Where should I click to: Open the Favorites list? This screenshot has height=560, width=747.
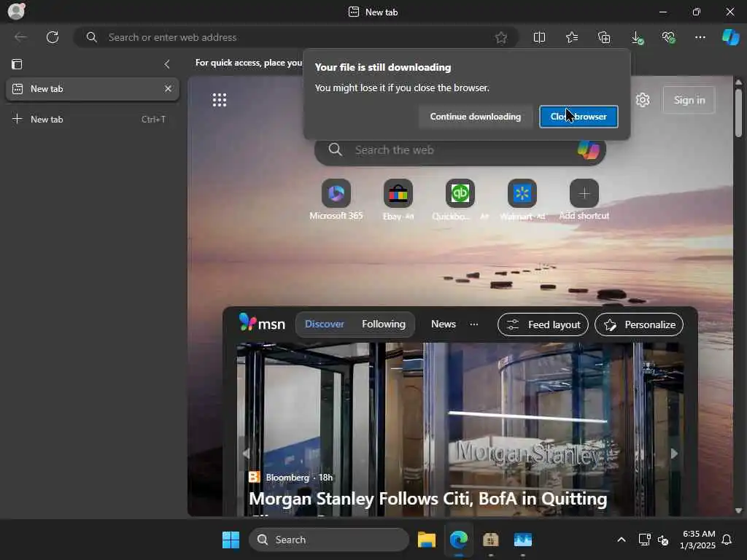click(572, 37)
